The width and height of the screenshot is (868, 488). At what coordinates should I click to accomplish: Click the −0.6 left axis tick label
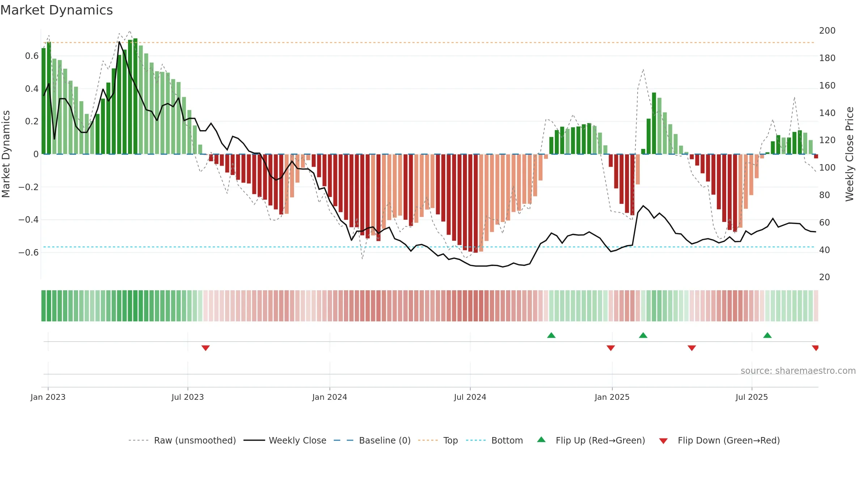(x=29, y=253)
